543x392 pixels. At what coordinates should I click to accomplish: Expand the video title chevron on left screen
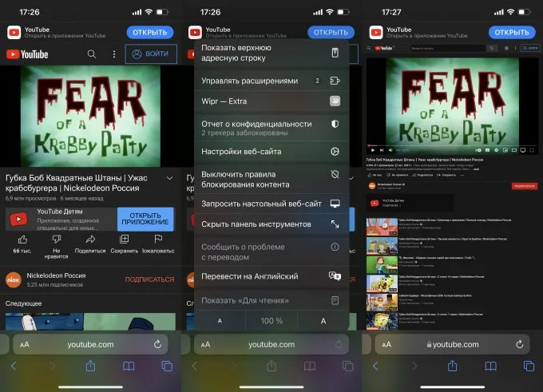point(169,178)
